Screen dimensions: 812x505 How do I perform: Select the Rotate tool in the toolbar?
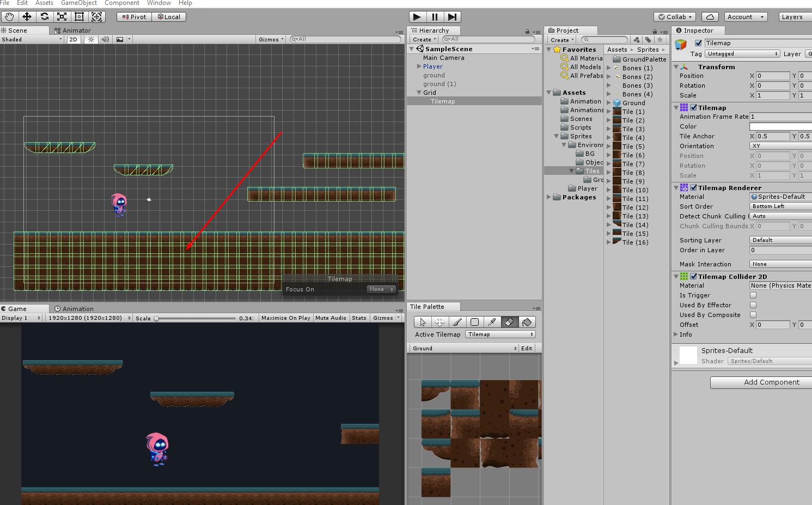(x=44, y=17)
